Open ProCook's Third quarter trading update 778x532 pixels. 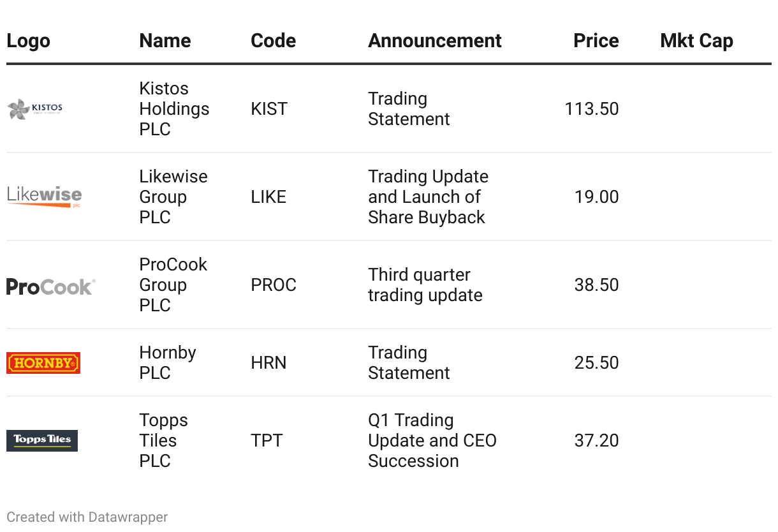point(425,284)
